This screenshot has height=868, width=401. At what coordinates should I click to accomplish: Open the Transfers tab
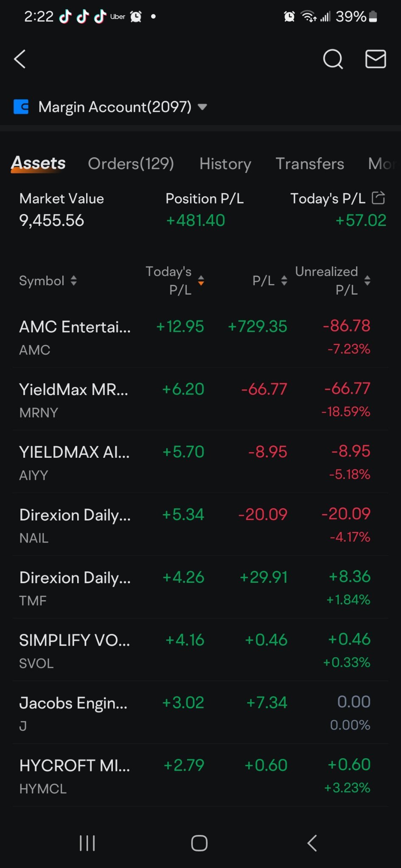pyautogui.click(x=310, y=164)
